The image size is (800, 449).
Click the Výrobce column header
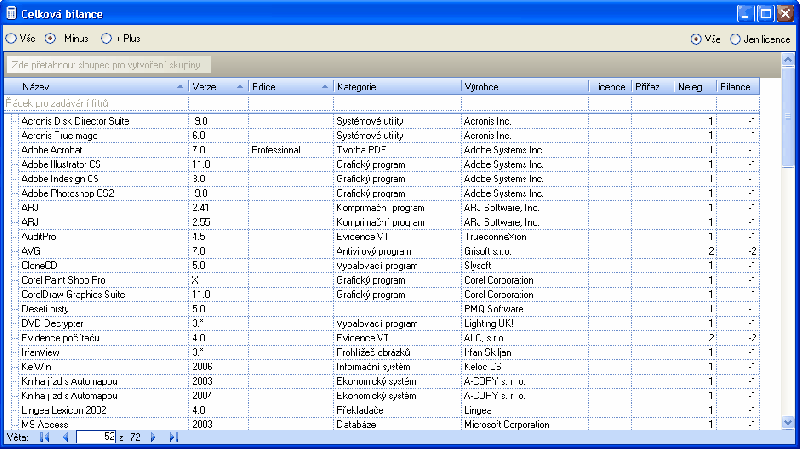tap(525, 87)
